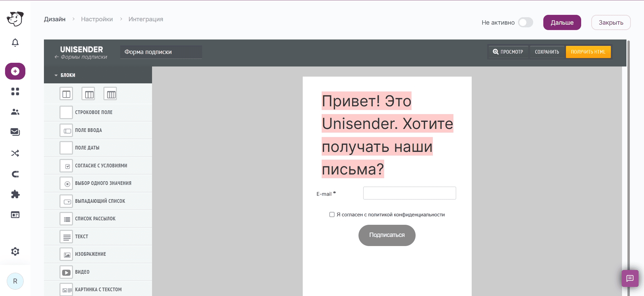Click the consent text Я согласен с политикой
The height and width of the screenshot is (296, 644).
pyautogui.click(x=391, y=215)
